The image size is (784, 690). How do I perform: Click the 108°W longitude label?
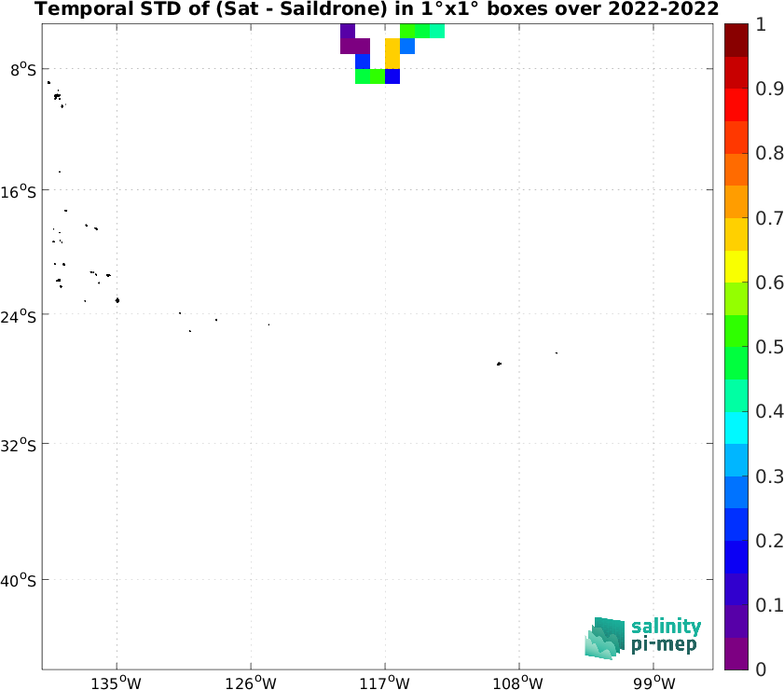coord(518,682)
